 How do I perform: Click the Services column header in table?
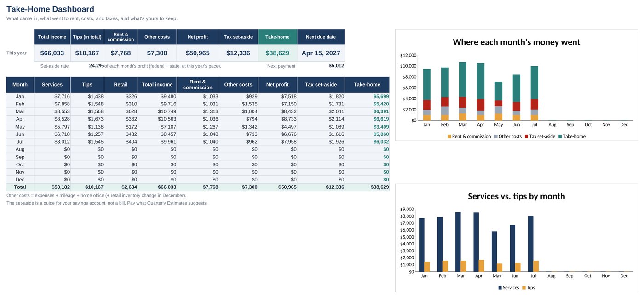click(52, 85)
